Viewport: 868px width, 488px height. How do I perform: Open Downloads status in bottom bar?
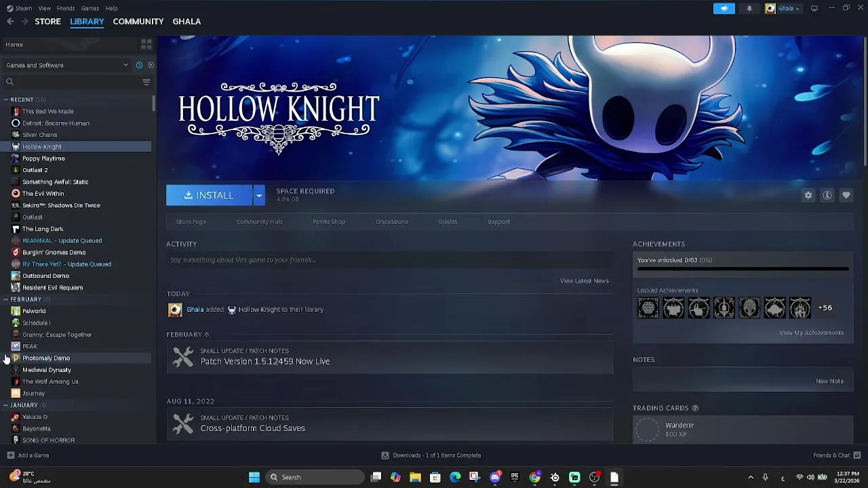coord(431,455)
